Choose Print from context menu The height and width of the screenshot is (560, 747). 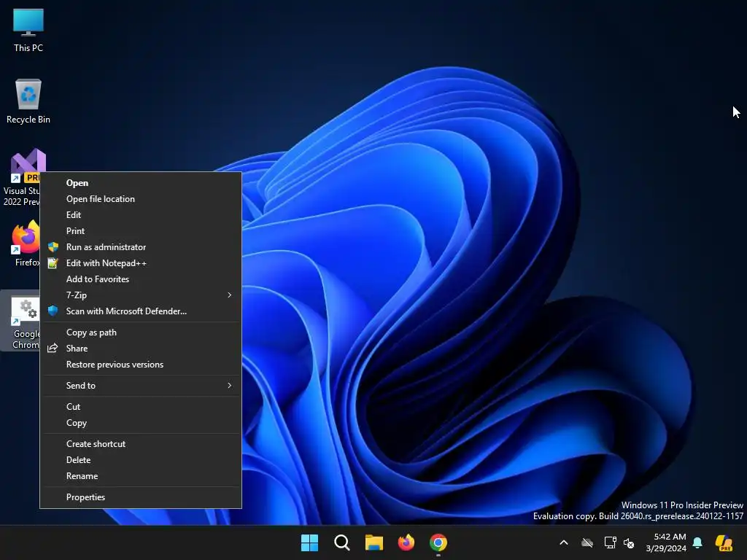[x=141, y=231]
